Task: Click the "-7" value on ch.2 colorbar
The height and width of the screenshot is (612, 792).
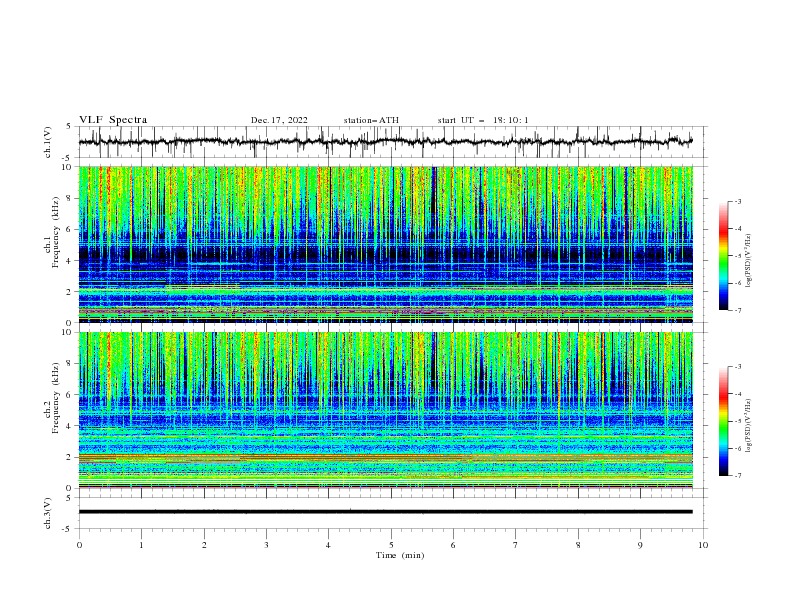Action: (x=737, y=476)
